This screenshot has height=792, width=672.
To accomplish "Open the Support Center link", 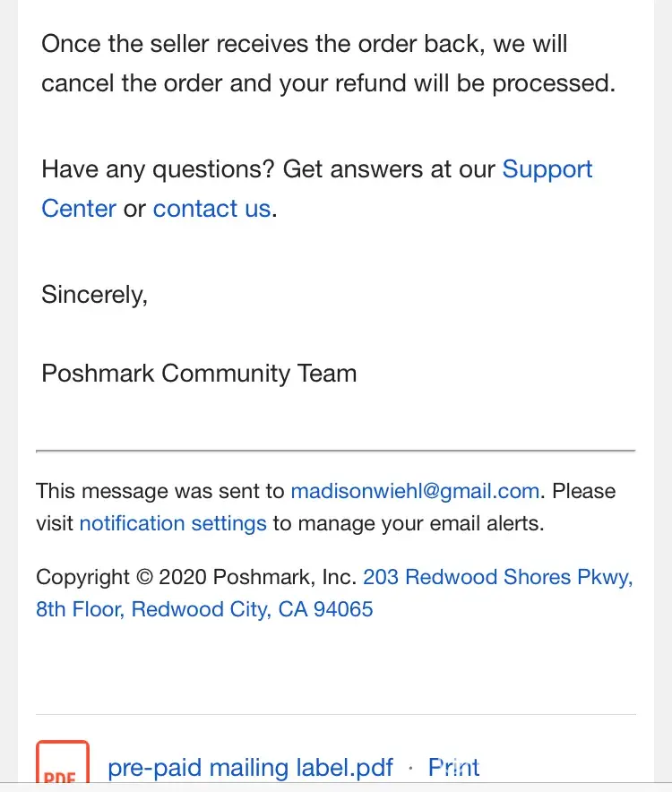I will coord(547,169).
